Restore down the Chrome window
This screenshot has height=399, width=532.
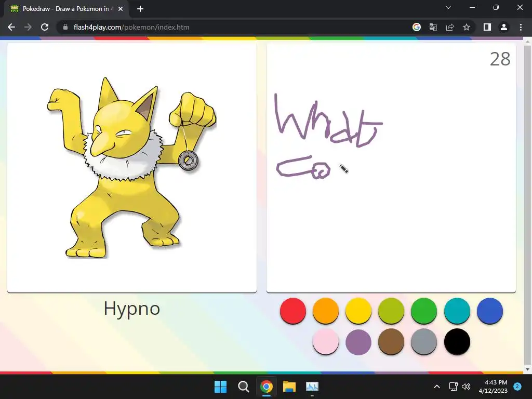496,7
